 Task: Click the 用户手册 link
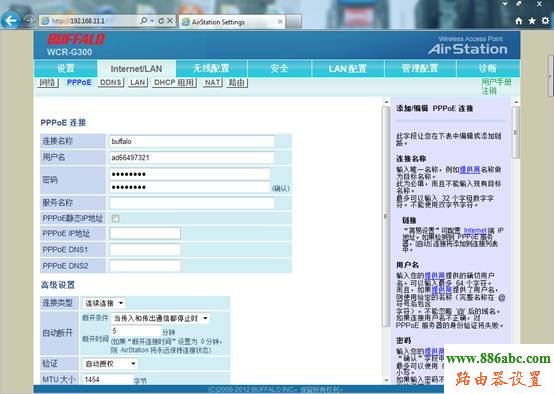pyautogui.click(x=496, y=82)
